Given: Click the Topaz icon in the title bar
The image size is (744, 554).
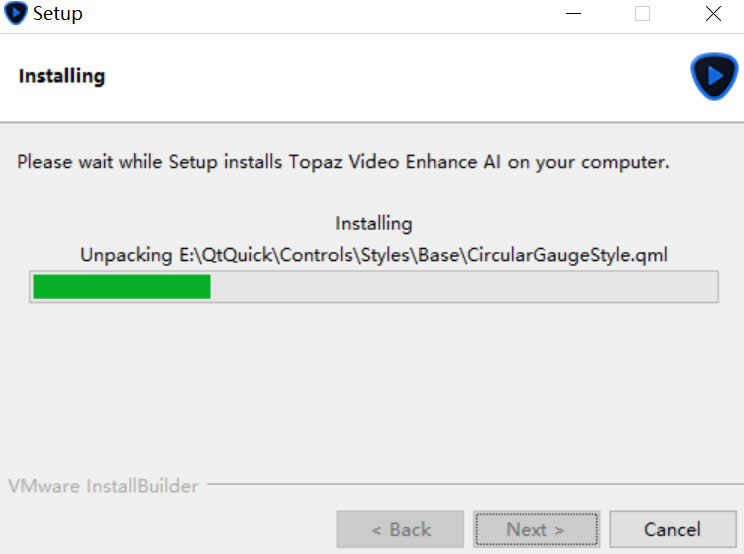Looking at the screenshot, I should 15,13.
